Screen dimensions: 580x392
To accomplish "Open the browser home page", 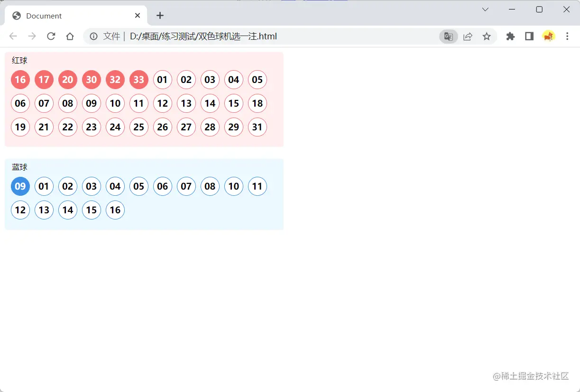I will 70,36.
